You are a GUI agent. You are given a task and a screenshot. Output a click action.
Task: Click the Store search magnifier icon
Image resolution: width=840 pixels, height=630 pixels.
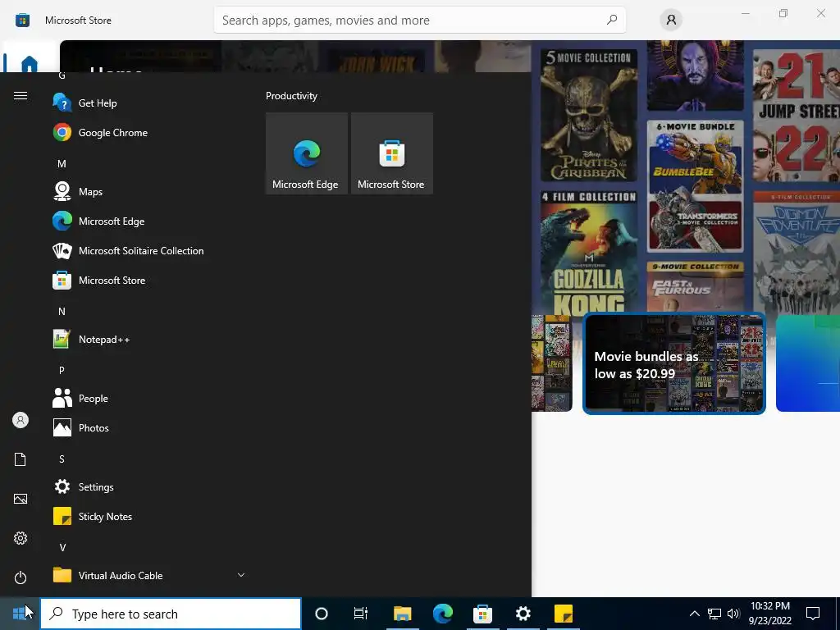click(612, 20)
